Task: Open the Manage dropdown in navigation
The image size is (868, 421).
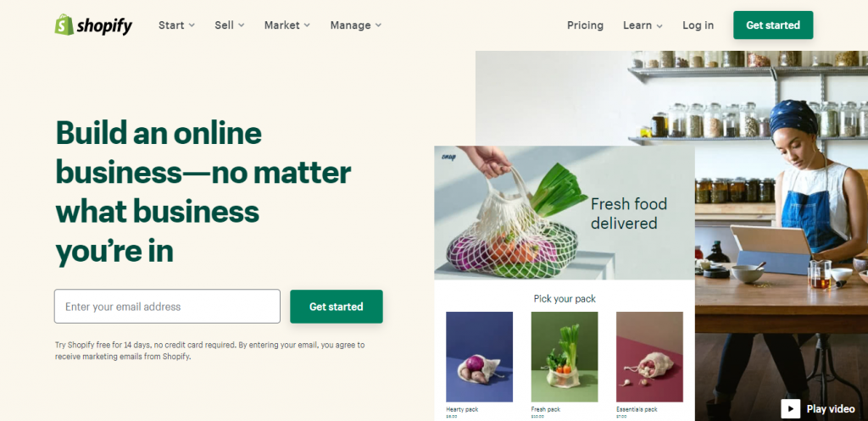Action: 355,25
